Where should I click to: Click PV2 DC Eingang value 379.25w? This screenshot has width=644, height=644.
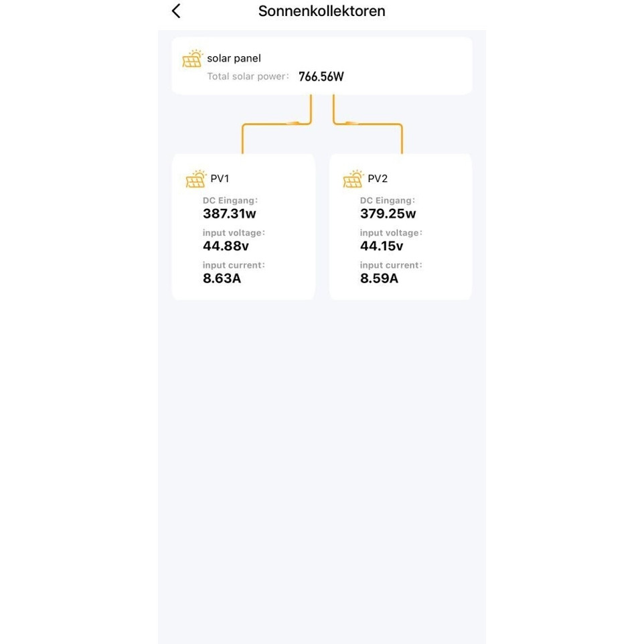pos(388,214)
